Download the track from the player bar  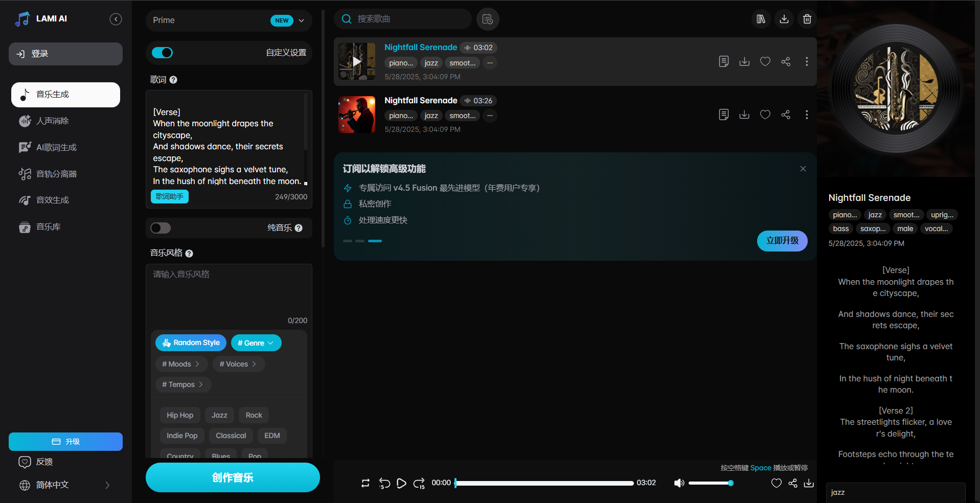(x=809, y=483)
